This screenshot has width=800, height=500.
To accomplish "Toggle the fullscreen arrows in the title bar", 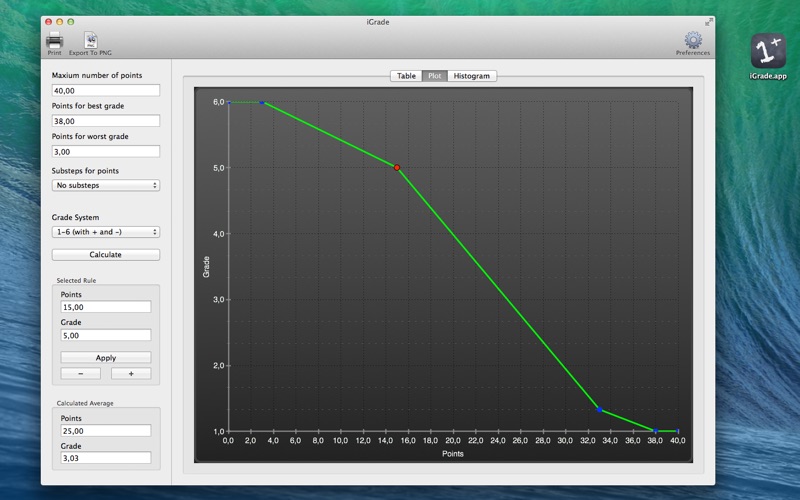I will click(x=709, y=22).
